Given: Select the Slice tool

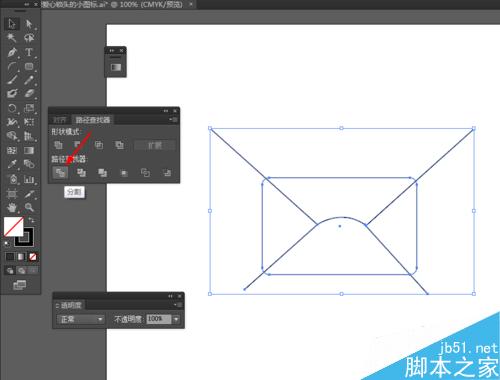Looking at the screenshot, I should click(x=29, y=194).
